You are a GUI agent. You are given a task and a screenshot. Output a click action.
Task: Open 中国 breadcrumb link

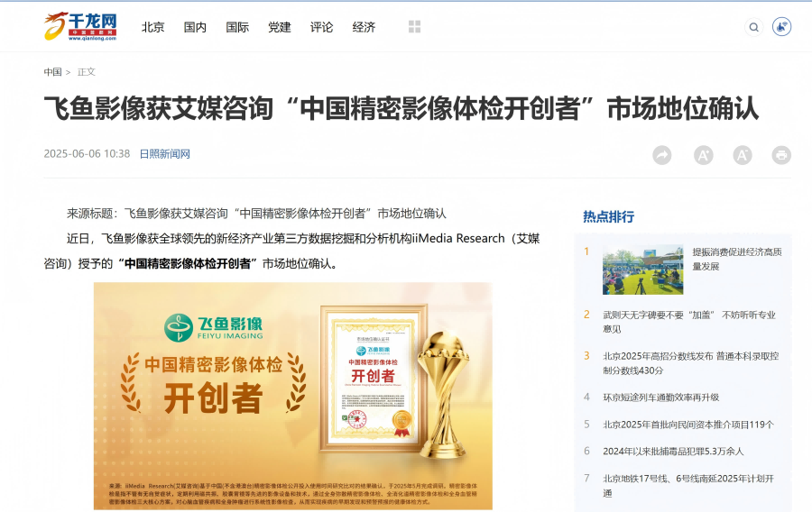(53, 72)
